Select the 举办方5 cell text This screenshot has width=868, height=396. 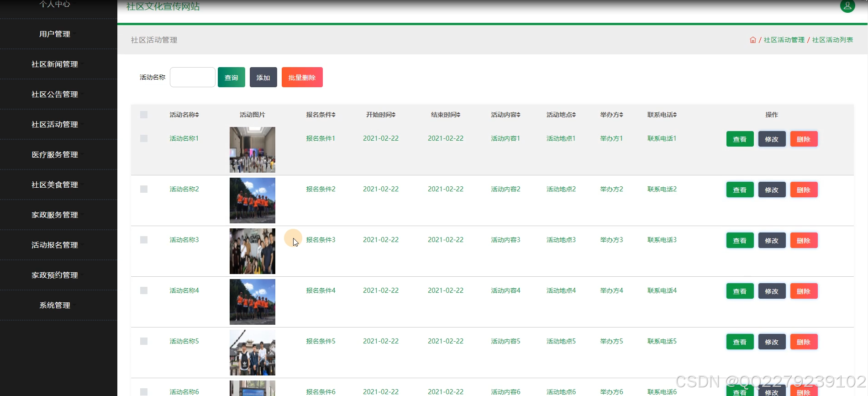click(x=611, y=341)
